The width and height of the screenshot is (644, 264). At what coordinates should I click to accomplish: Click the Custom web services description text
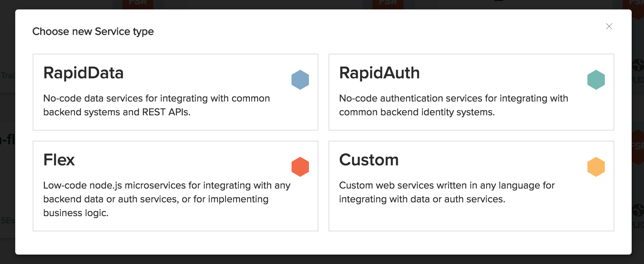pos(447,192)
